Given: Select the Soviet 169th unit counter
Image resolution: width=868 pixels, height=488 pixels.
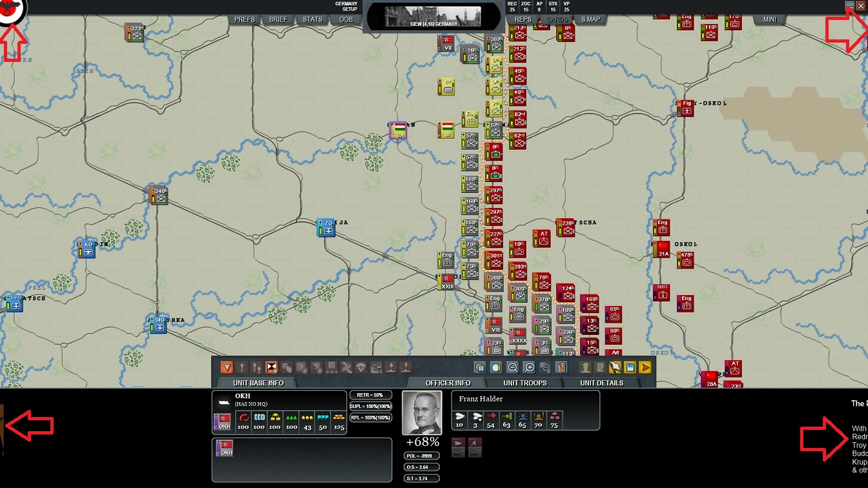Looking at the screenshot, I should click(x=590, y=303).
